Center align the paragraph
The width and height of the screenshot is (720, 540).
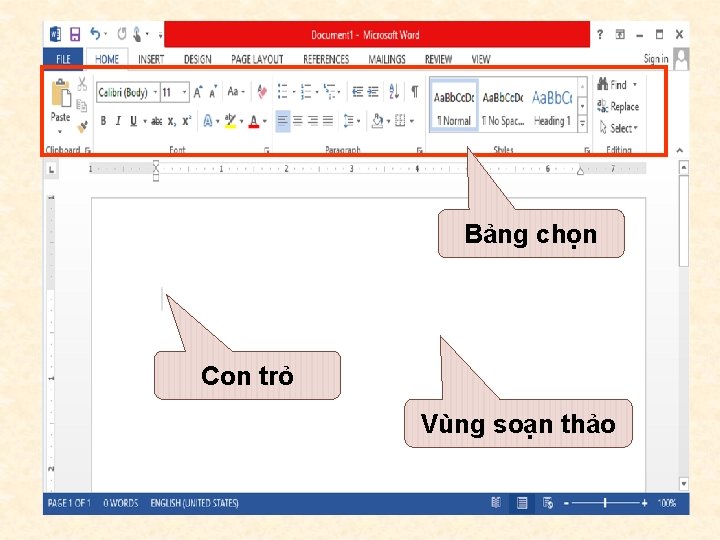click(x=298, y=121)
